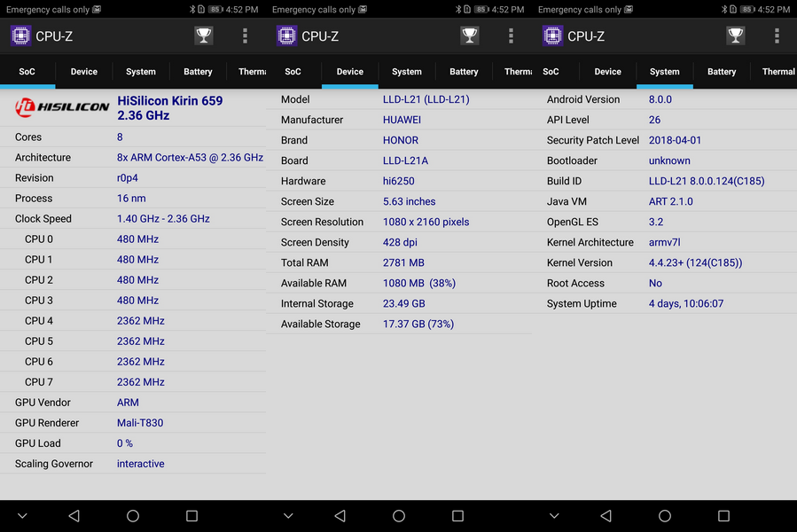The height and width of the screenshot is (532, 797).
Task: Tap trophy icon in left CPU-Z screen
Action: (x=204, y=35)
